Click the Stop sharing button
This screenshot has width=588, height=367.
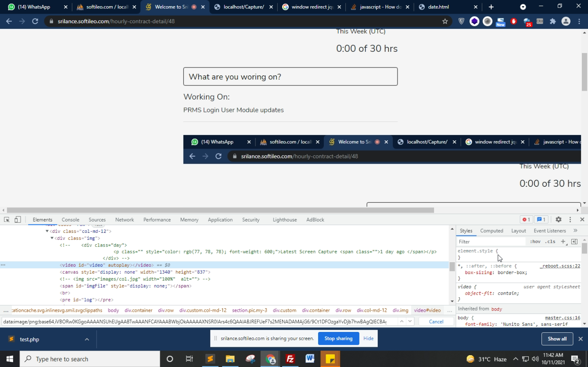(338, 338)
